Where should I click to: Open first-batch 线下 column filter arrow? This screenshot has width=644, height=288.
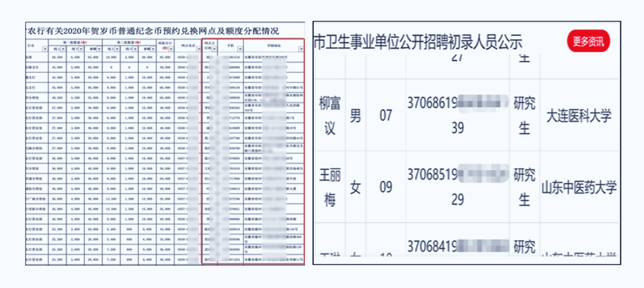tap(81, 49)
